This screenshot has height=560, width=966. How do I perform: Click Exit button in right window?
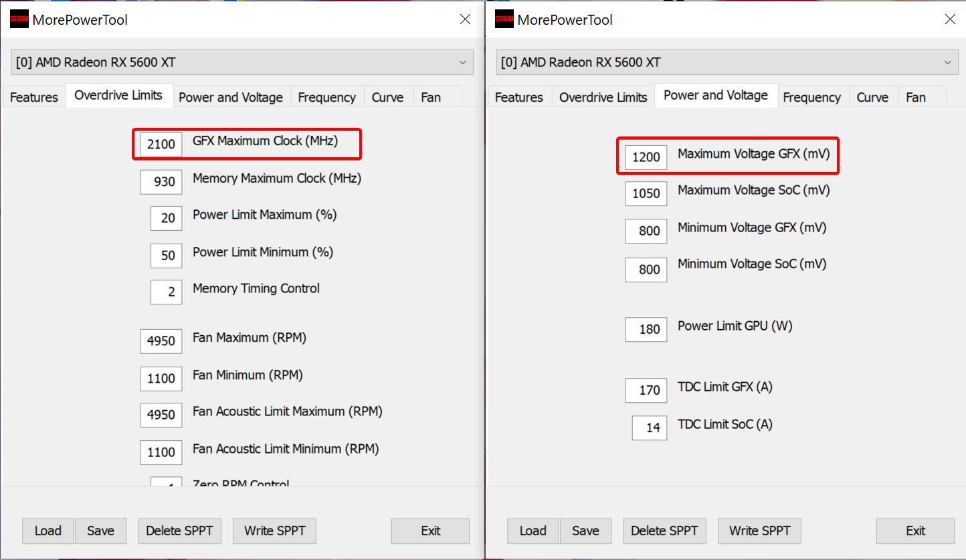[916, 531]
